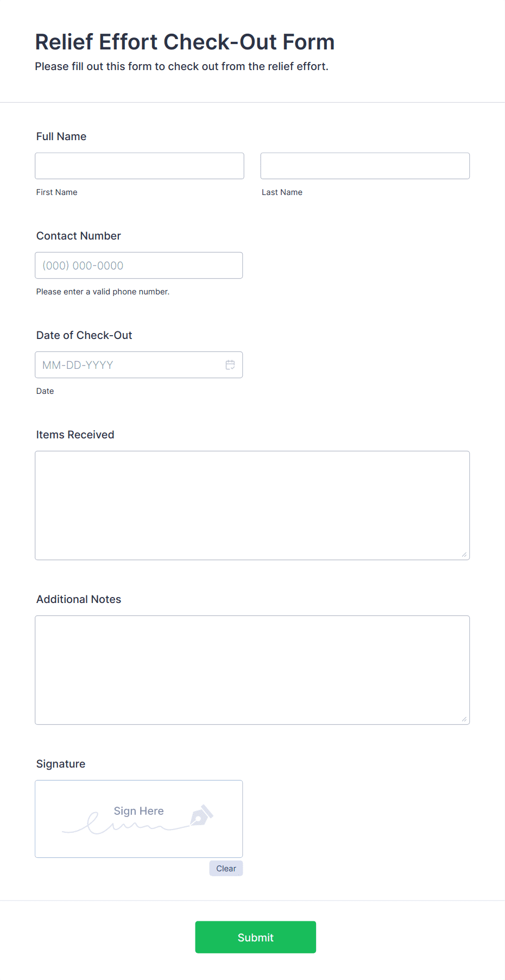Grab the Items Received resize handle
This screenshot has height=980, width=505.
click(x=464, y=554)
